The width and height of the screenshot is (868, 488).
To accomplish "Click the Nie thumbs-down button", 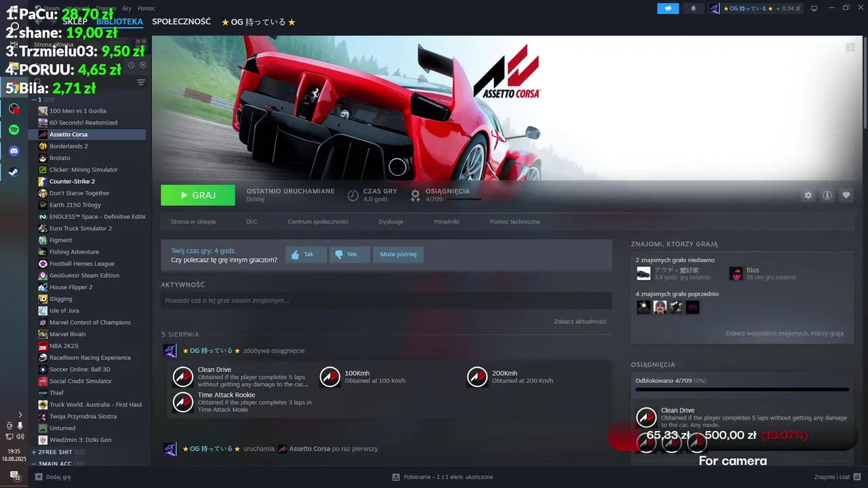I will (x=350, y=255).
